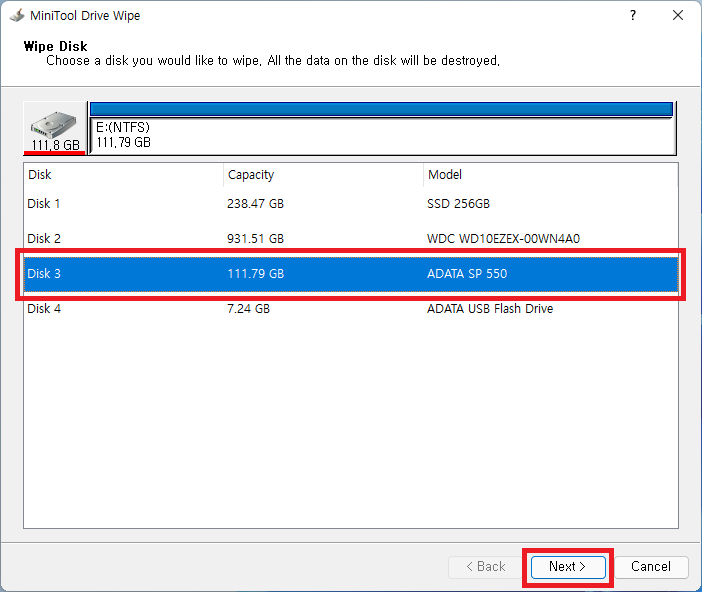Click the 931.51 GB capacity cell
This screenshot has width=702, height=592.
point(255,239)
